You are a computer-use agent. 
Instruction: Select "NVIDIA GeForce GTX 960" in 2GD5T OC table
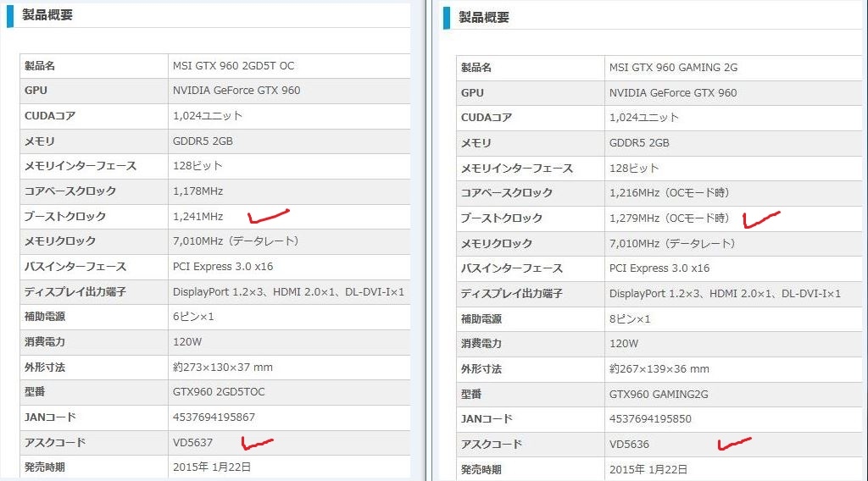click(236, 91)
